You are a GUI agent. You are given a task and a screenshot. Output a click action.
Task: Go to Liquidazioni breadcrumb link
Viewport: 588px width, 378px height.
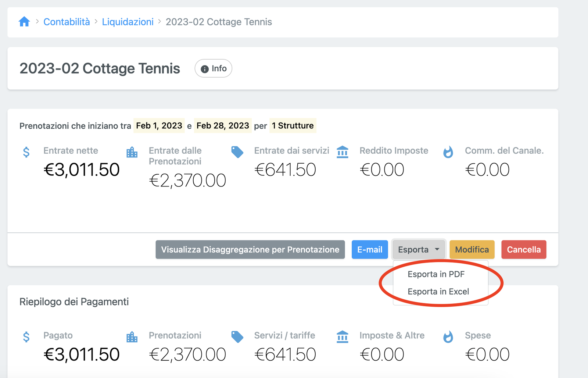pyautogui.click(x=128, y=22)
